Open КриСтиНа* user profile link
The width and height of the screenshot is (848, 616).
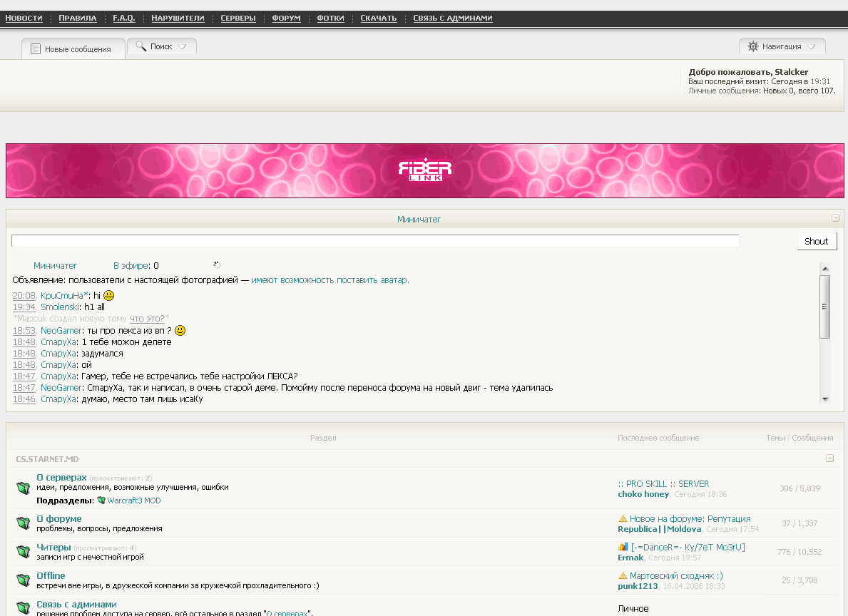coord(64,295)
